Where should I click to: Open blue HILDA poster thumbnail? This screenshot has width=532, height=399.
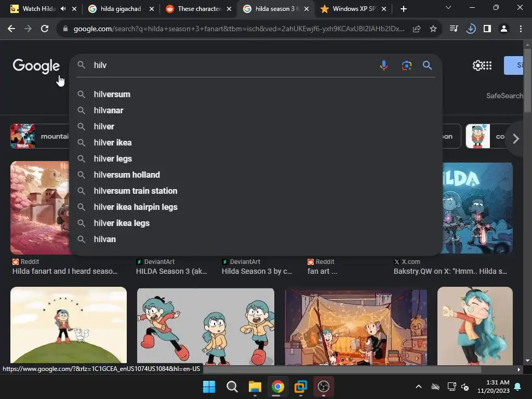tap(478, 208)
